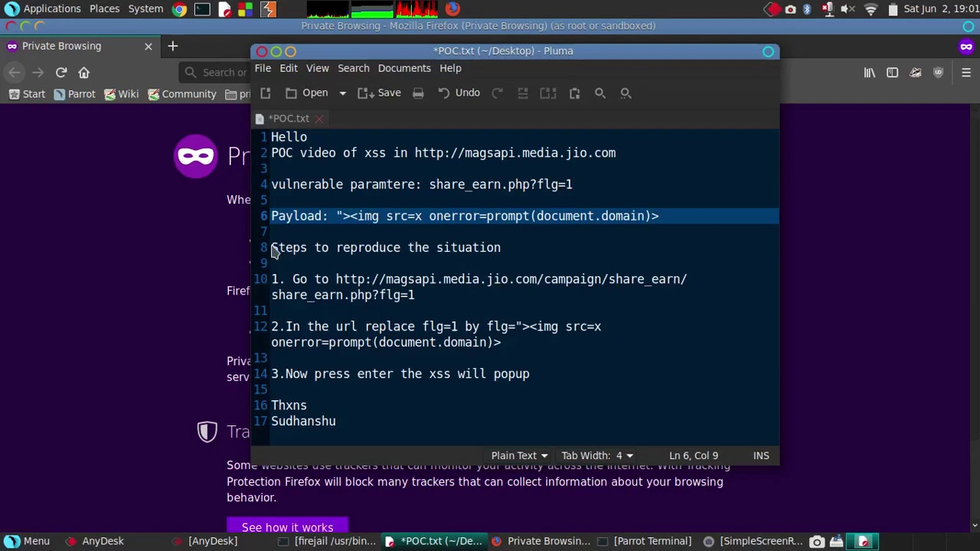Click the 'Sudhanshu' line in the editor
The image size is (980, 551).
pos(303,421)
